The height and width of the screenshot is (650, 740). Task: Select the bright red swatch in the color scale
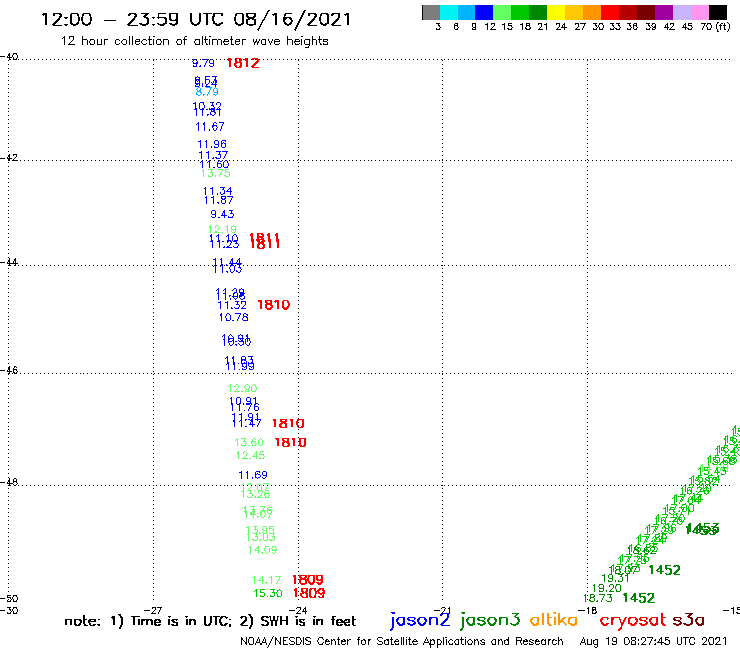[610, 12]
